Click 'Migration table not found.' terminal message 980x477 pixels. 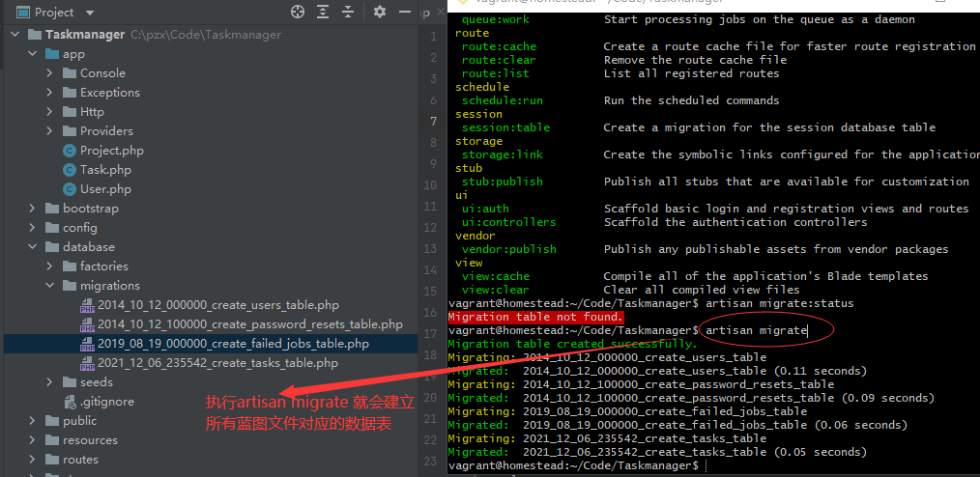[536, 317]
